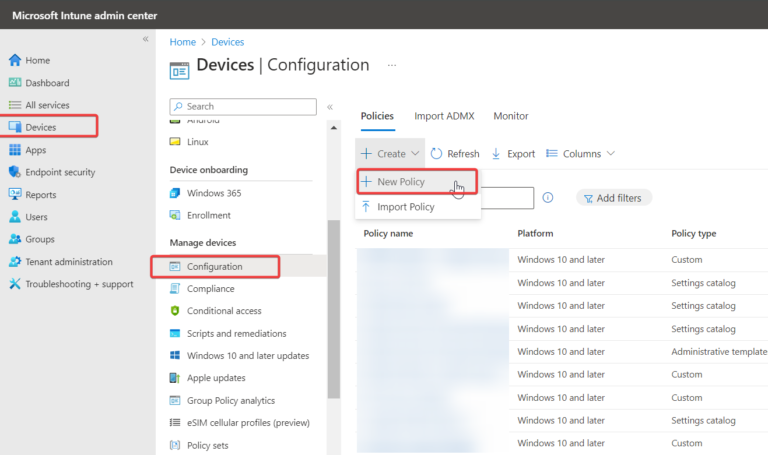Click the Home icon in left navigation
This screenshot has width=768, height=455.
(15, 60)
